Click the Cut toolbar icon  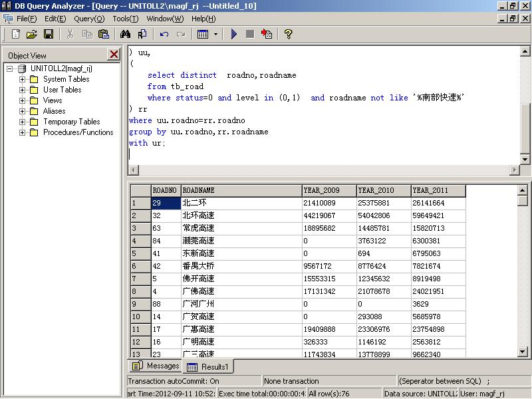pyautogui.click(x=72, y=34)
